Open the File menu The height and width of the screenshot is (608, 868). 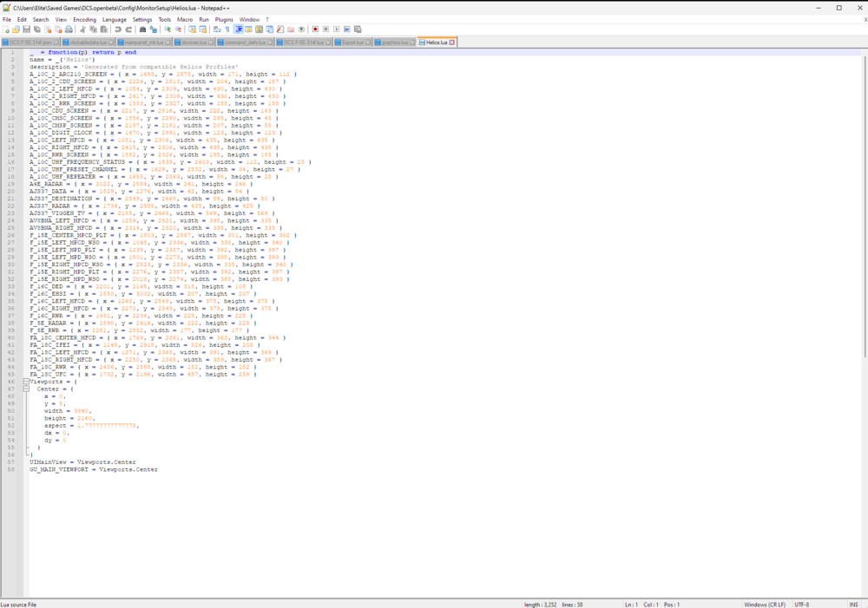tap(7, 19)
